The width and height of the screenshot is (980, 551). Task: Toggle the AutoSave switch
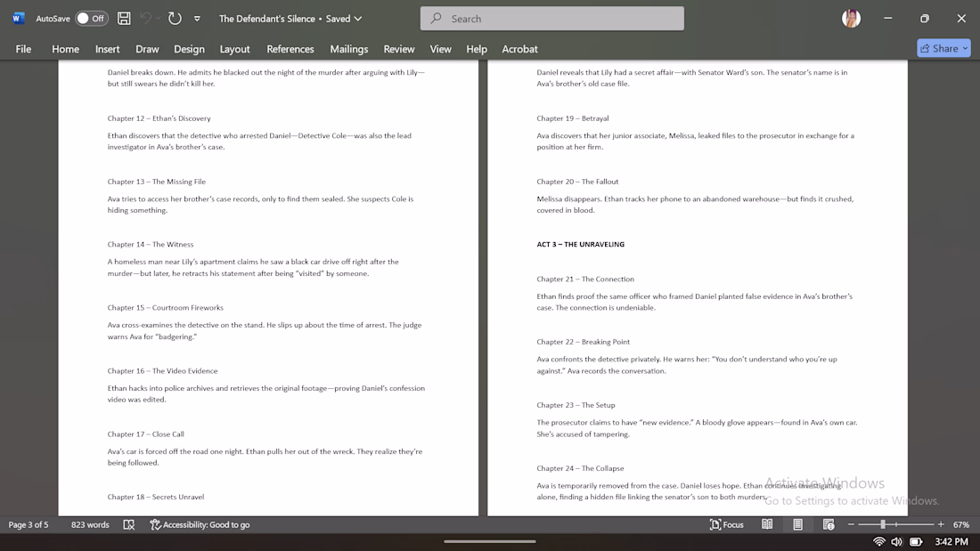point(91,19)
